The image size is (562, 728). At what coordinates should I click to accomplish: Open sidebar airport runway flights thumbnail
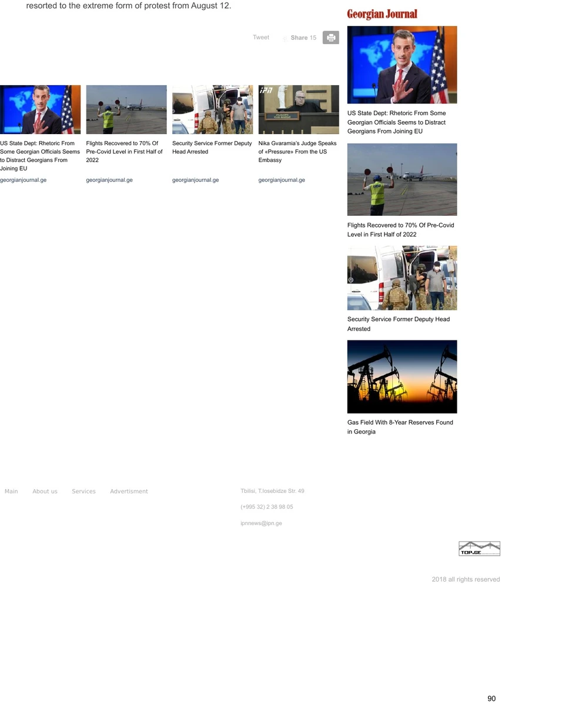pos(402,179)
